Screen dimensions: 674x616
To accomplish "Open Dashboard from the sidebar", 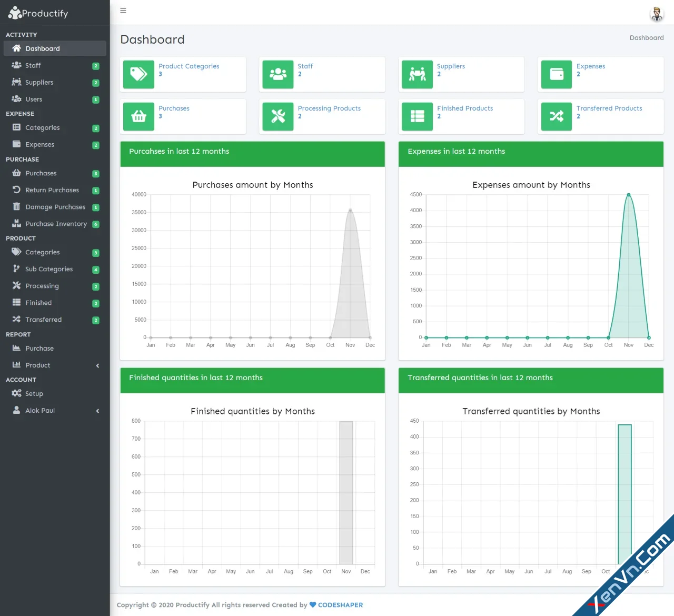I will [42, 48].
